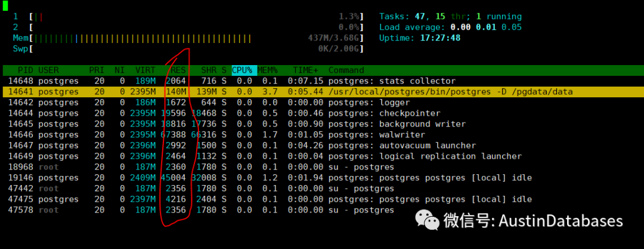Sort by the TIME+ column header
Viewport: 644px width, 249px height.
pos(305,70)
